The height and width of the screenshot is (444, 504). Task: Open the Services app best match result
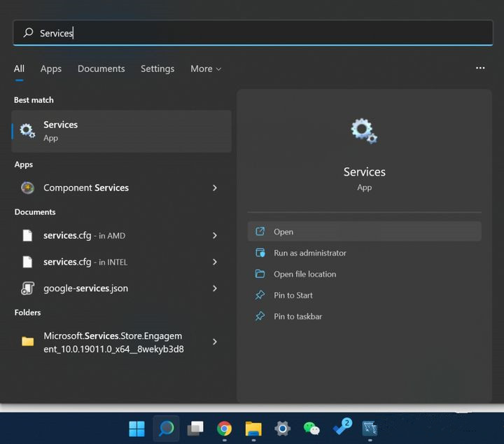(120, 131)
